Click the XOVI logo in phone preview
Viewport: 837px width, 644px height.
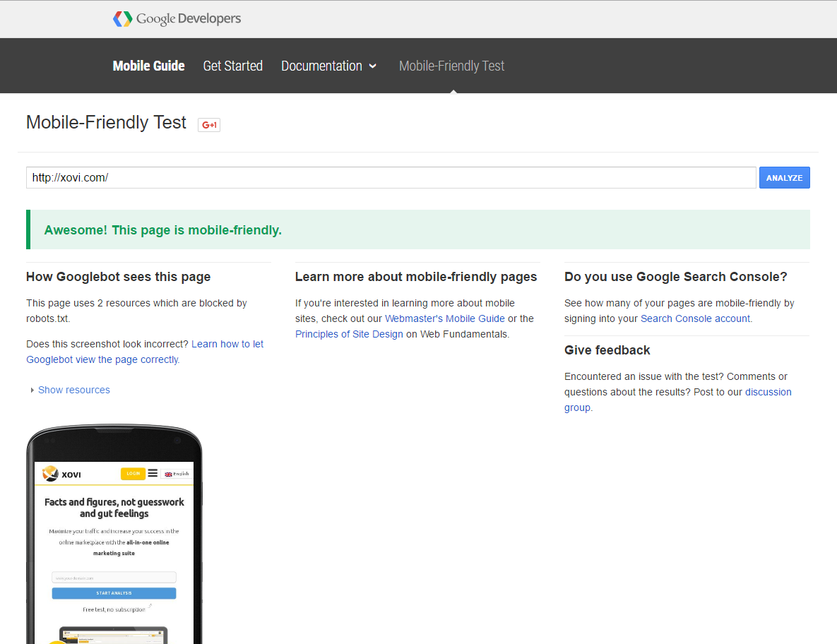62,474
